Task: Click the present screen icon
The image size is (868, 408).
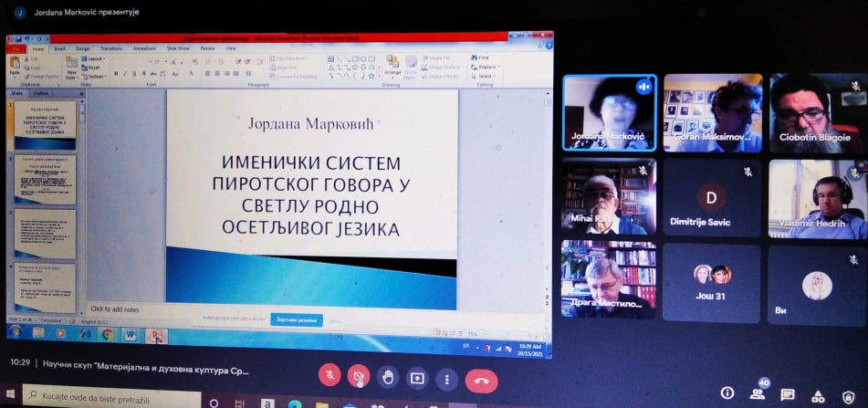Action: click(x=417, y=377)
